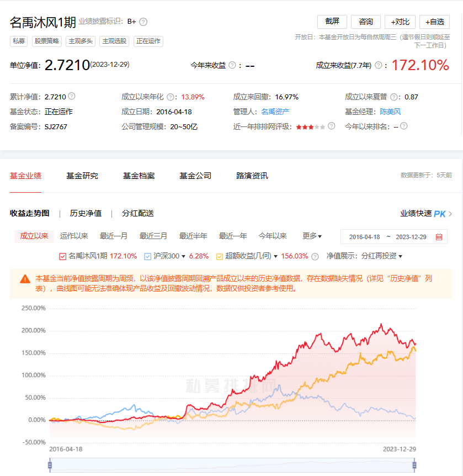Add fund with +自选 button
This screenshot has width=463, height=476.
click(434, 22)
